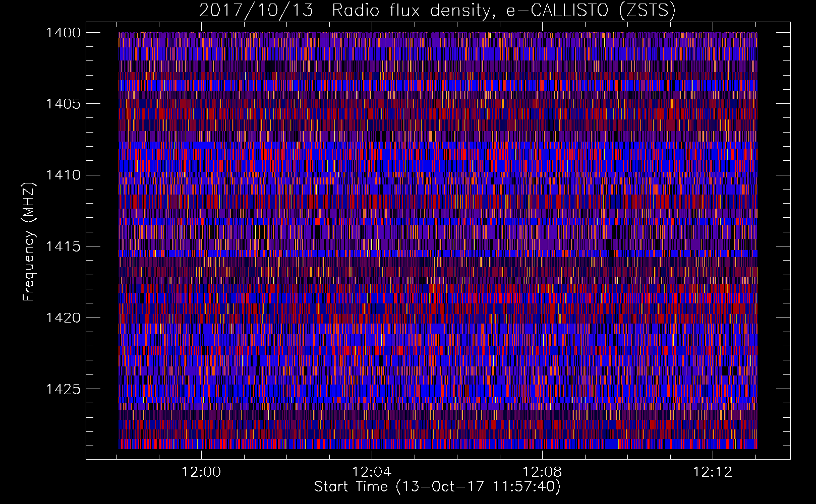The width and height of the screenshot is (816, 504).
Task: Click the 12:00 time tick label
Action: tap(201, 472)
